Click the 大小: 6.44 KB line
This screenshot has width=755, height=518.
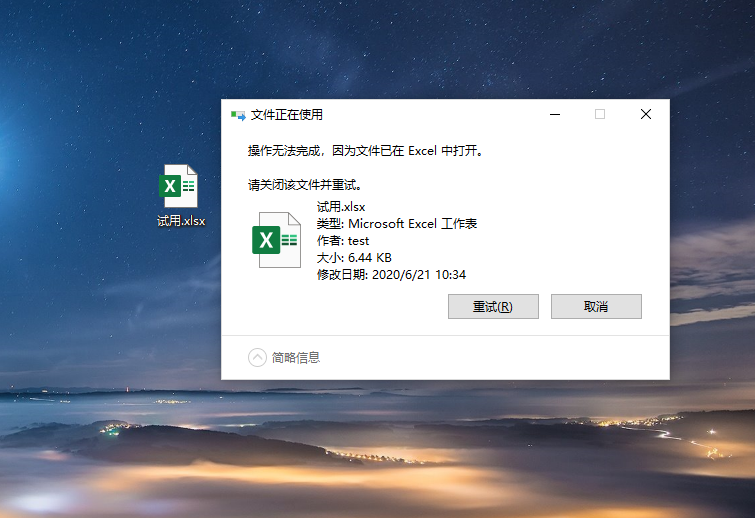coord(354,258)
